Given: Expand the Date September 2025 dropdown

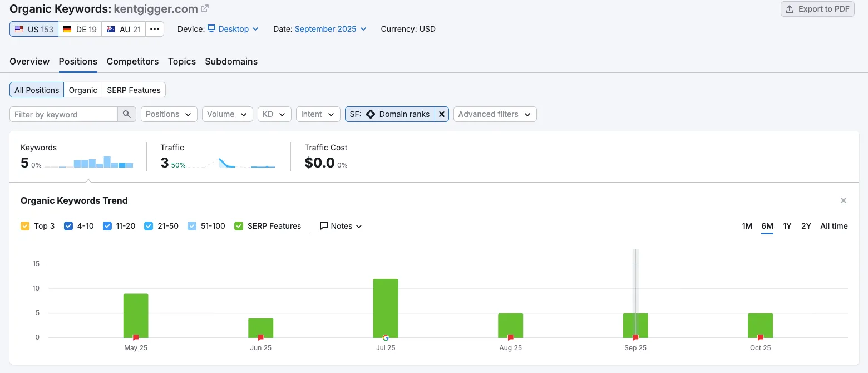Looking at the screenshot, I should [x=330, y=29].
